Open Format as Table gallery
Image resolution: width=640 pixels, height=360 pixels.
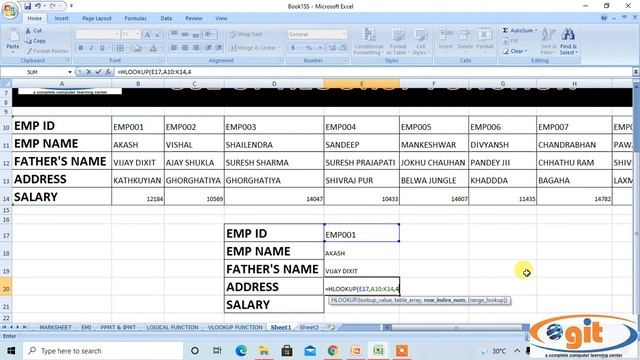pyautogui.click(x=397, y=41)
